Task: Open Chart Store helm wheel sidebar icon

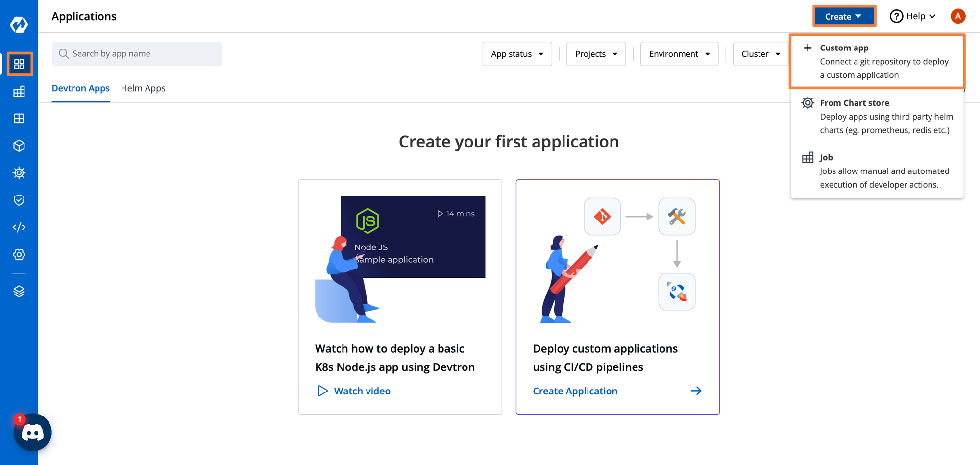Action: [x=19, y=173]
